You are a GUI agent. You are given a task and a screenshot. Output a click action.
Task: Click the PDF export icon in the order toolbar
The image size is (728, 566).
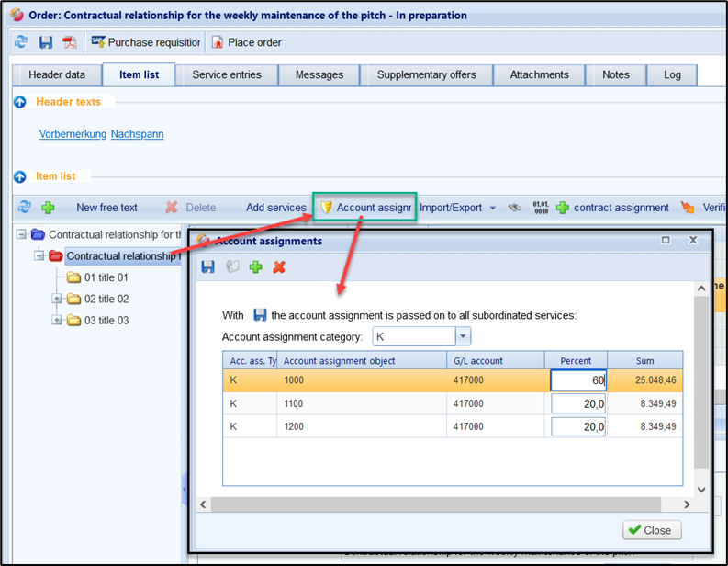[x=69, y=42]
